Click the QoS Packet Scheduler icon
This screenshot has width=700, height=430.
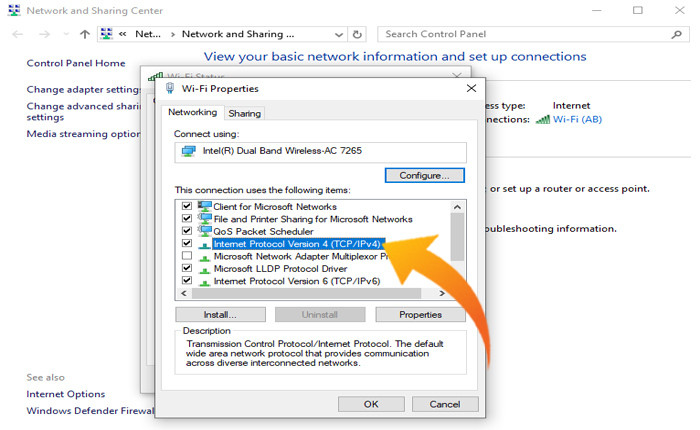[205, 230]
